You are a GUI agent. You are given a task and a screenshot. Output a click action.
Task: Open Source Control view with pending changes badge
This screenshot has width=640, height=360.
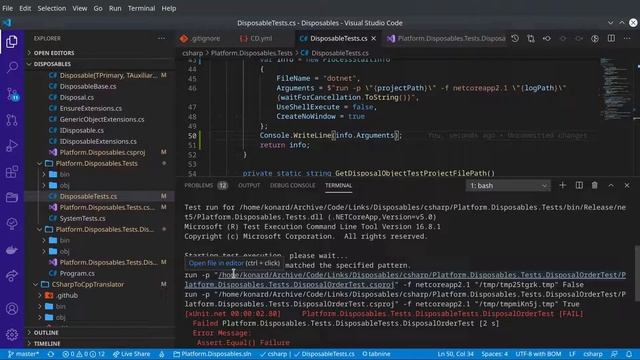[12, 94]
